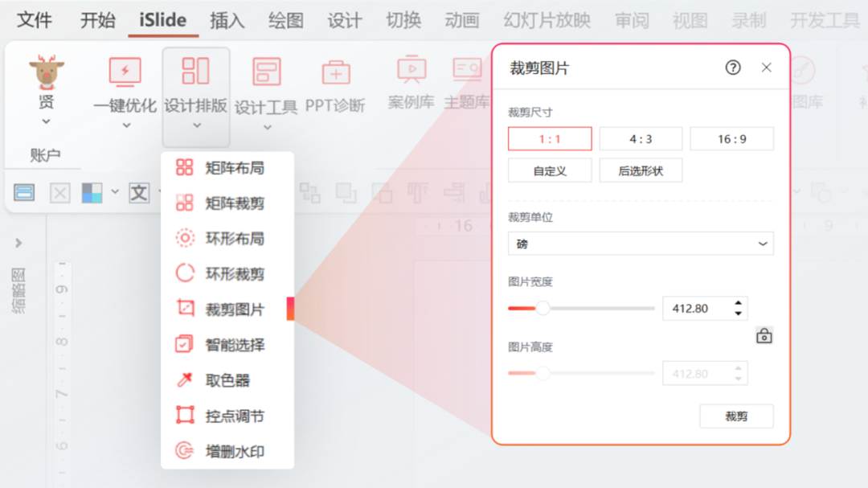Expand the 缩略图 thumbnail pane arrow
Image resolution: width=868 pixels, height=488 pixels.
coord(18,243)
